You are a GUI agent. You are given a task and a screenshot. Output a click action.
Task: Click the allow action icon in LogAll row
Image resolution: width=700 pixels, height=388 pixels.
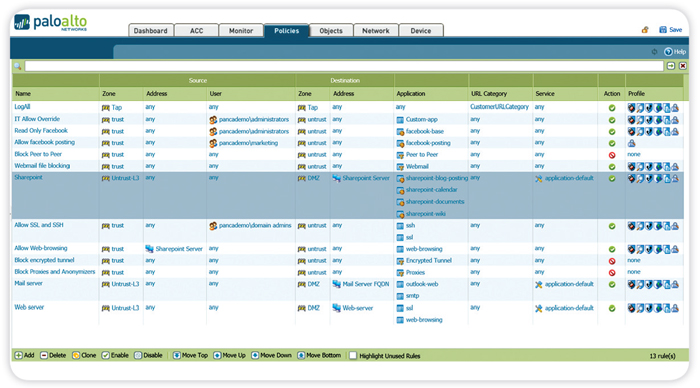pos(612,108)
